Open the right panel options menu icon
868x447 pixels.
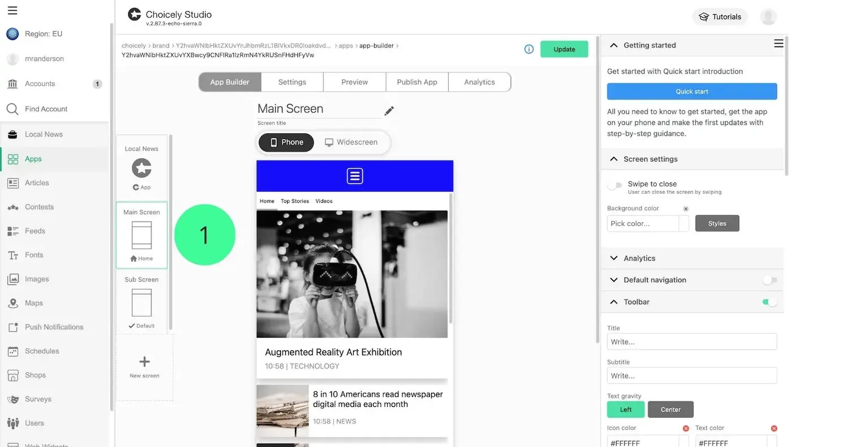pyautogui.click(x=779, y=44)
